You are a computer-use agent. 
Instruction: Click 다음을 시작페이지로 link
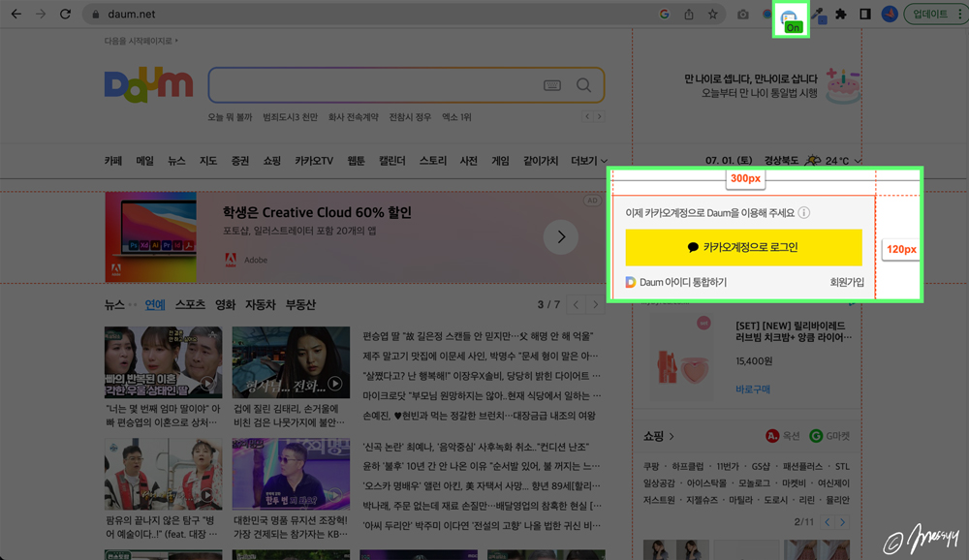141,41
